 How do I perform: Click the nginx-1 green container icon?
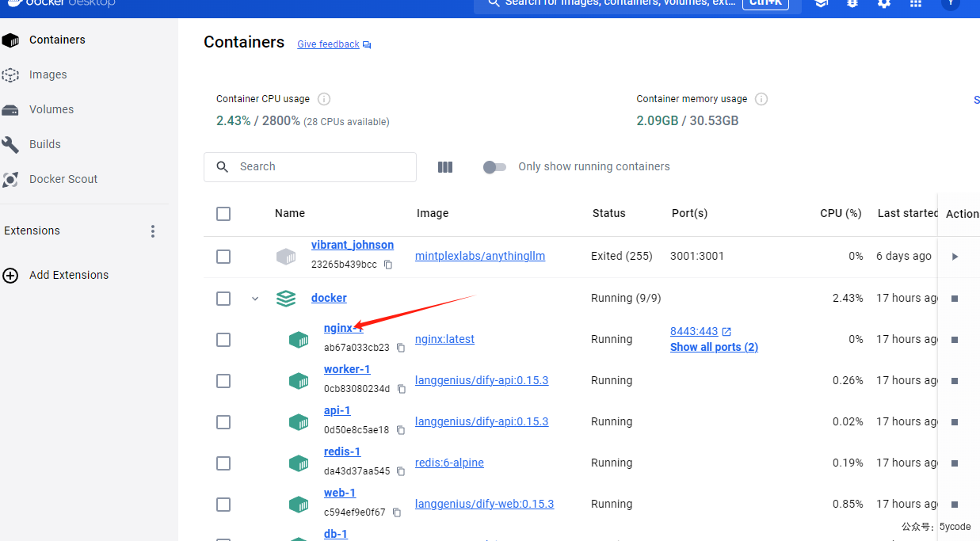298,340
